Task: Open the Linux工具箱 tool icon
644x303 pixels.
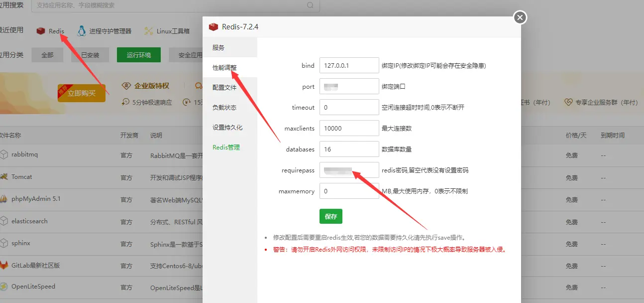Action: click(x=148, y=31)
